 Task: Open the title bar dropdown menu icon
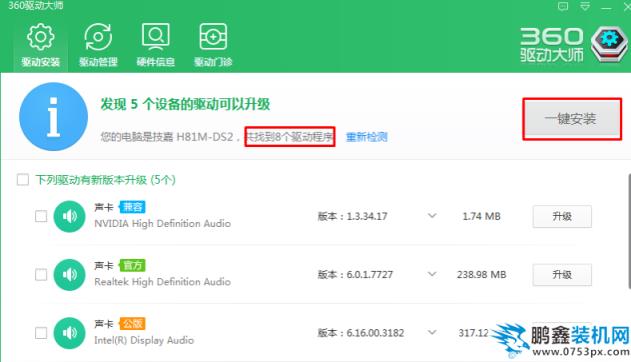(585, 6)
